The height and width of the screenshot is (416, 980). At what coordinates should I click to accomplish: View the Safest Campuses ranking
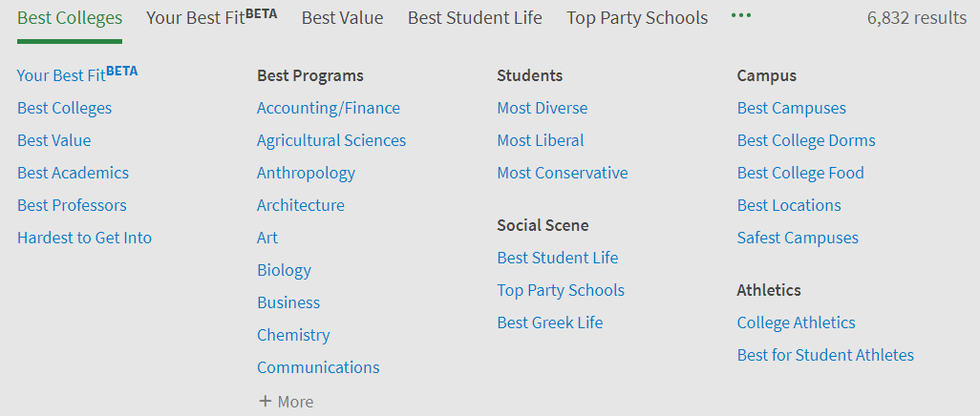798,238
